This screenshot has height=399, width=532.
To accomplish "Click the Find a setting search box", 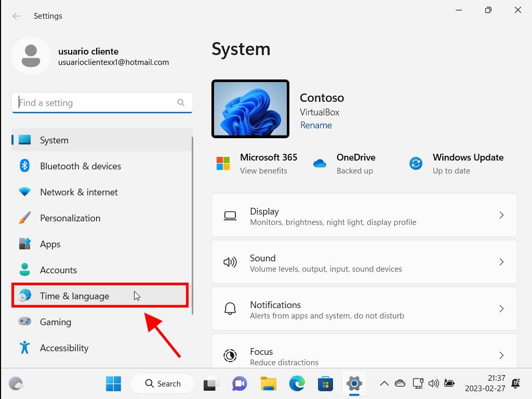I will point(97,103).
